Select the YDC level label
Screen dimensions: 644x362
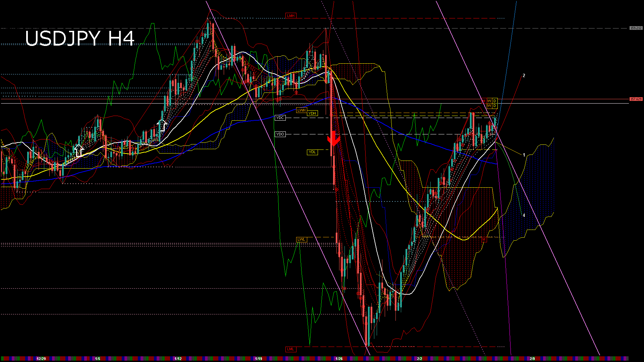pos(280,118)
